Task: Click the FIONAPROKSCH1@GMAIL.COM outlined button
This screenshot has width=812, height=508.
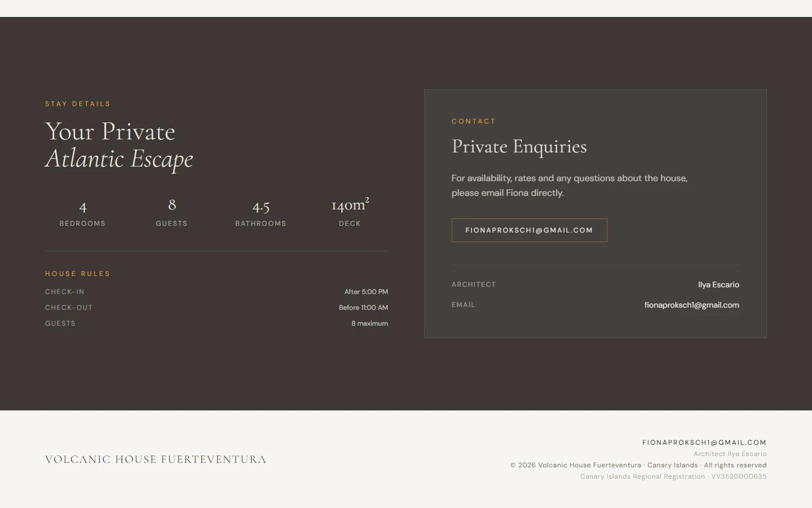Action: [529, 230]
